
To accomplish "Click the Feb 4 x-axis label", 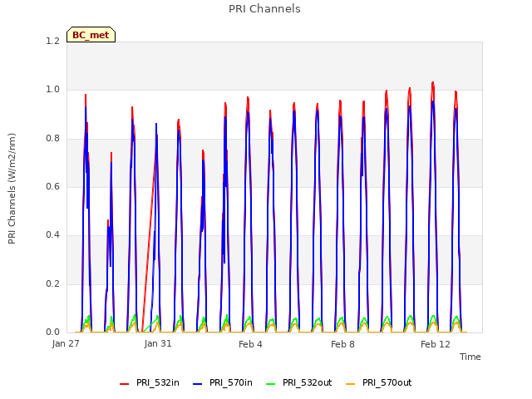I will (x=250, y=344).
